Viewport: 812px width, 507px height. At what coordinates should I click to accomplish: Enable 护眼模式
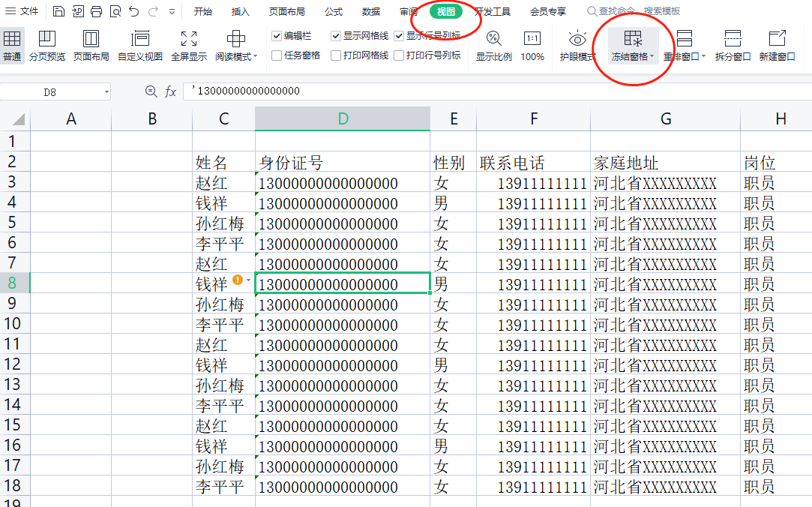[577, 46]
